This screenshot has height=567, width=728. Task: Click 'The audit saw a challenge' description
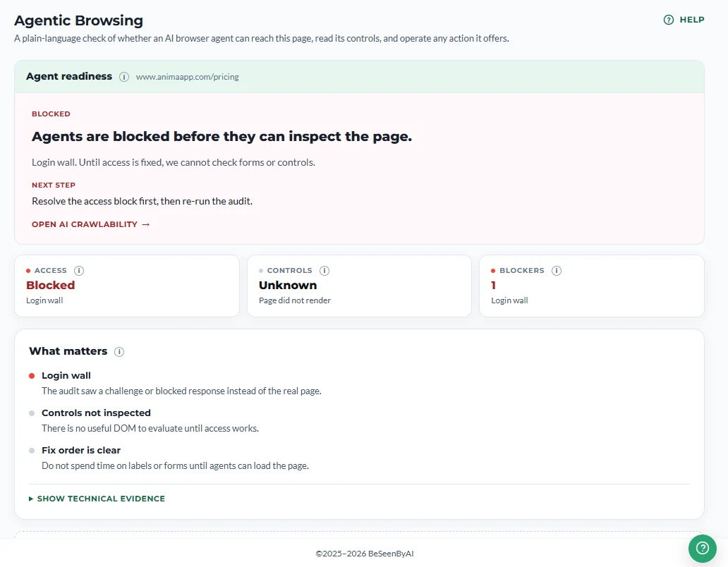point(181,391)
